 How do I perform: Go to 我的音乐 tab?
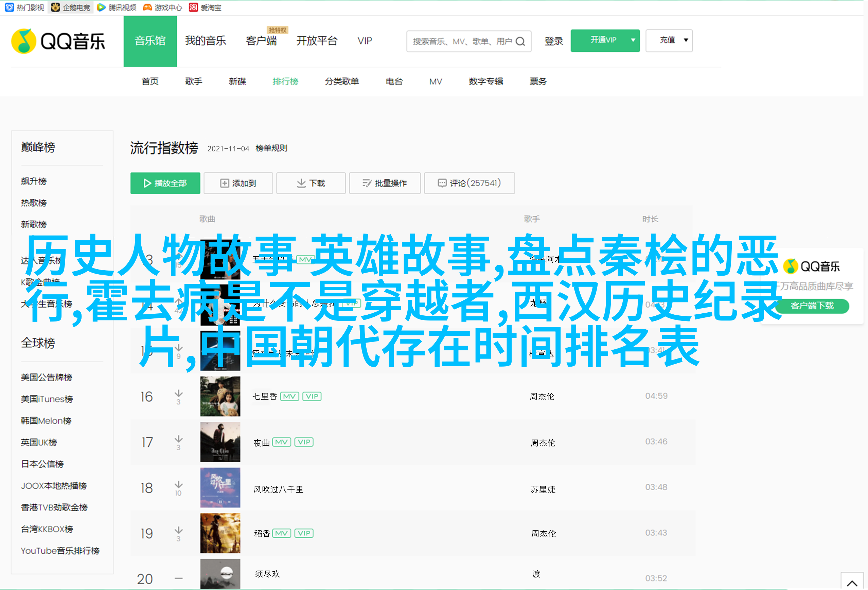point(206,41)
